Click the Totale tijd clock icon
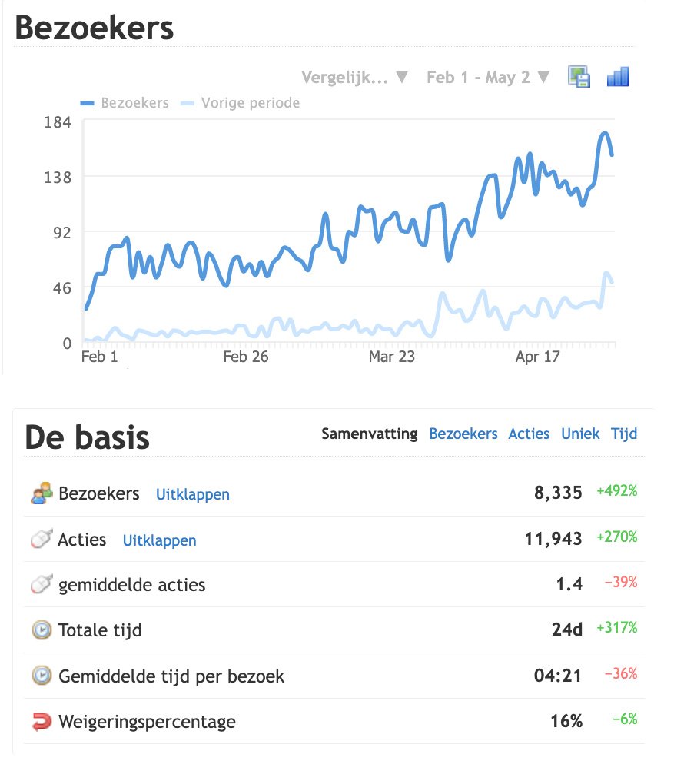Image resolution: width=674 pixels, height=784 pixels. pyautogui.click(x=42, y=631)
